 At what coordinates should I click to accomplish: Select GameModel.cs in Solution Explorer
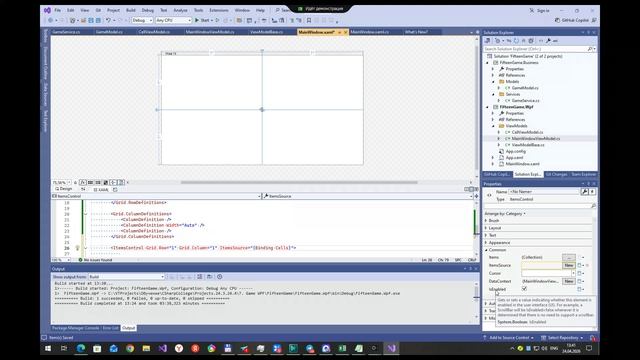[x=525, y=88]
